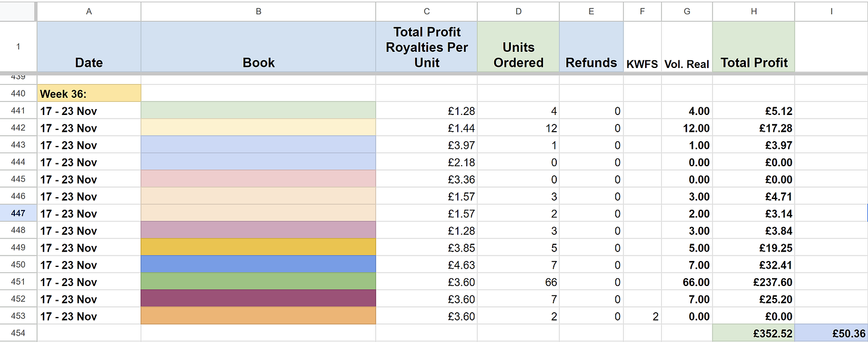This screenshot has width=868, height=342.
Task: Select the 66.00 Vol. Real cell
Action: coord(687,282)
